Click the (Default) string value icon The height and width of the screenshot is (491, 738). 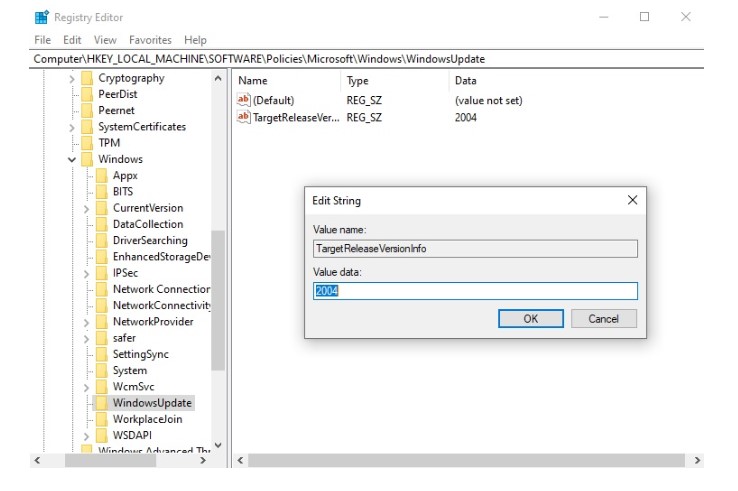243,100
